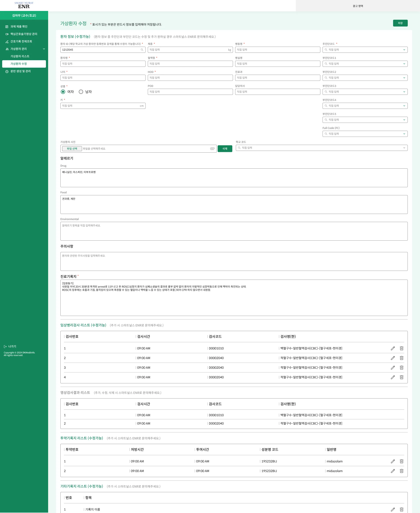Click 삭제 button next to photo field
The height and width of the screenshot is (513, 420).
pyautogui.click(x=225, y=149)
